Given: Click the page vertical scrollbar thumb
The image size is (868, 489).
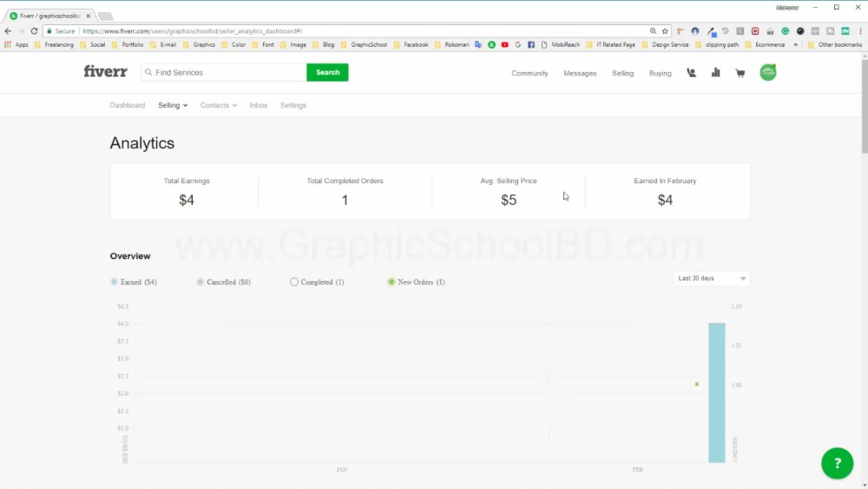Looking at the screenshot, I should click(x=865, y=105).
